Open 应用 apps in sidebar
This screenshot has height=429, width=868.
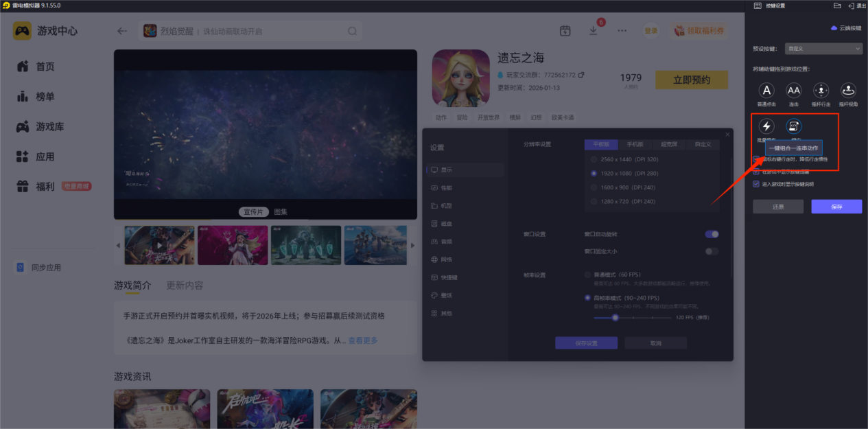(x=36, y=156)
